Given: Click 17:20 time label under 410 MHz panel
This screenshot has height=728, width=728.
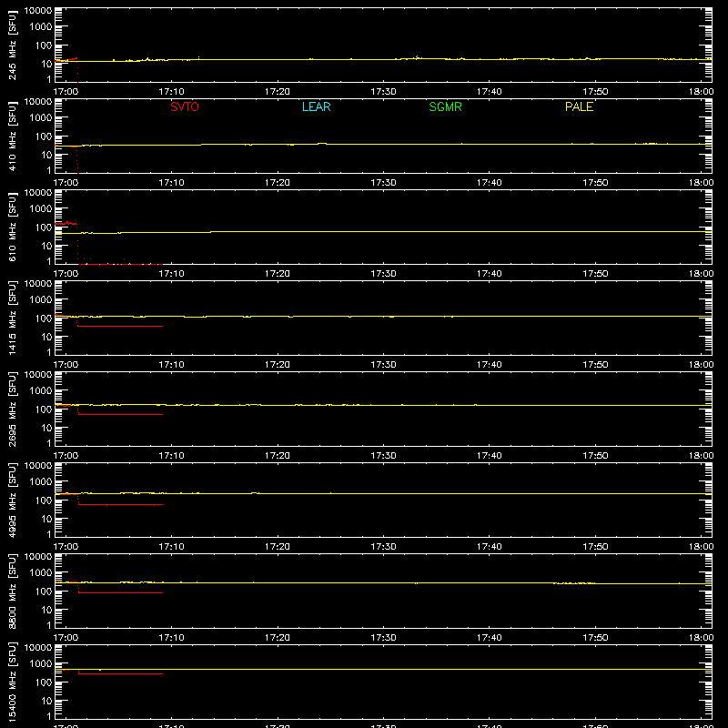Looking at the screenshot, I should (x=278, y=183).
